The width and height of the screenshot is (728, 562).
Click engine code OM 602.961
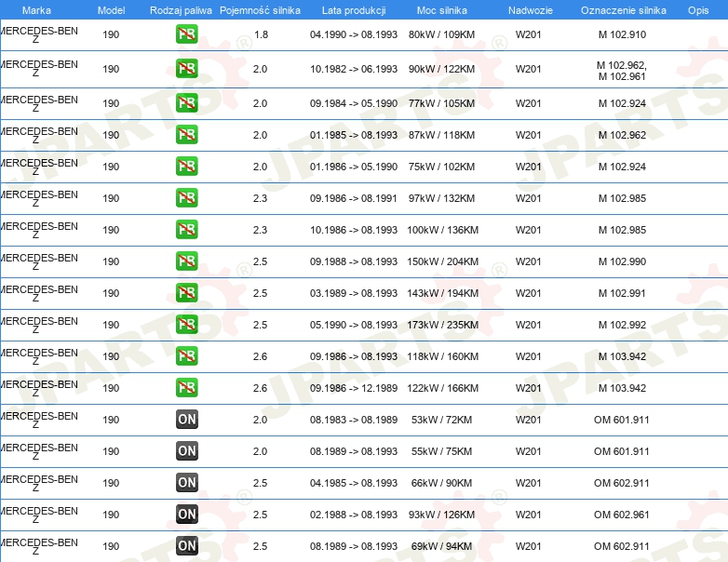(x=622, y=515)
